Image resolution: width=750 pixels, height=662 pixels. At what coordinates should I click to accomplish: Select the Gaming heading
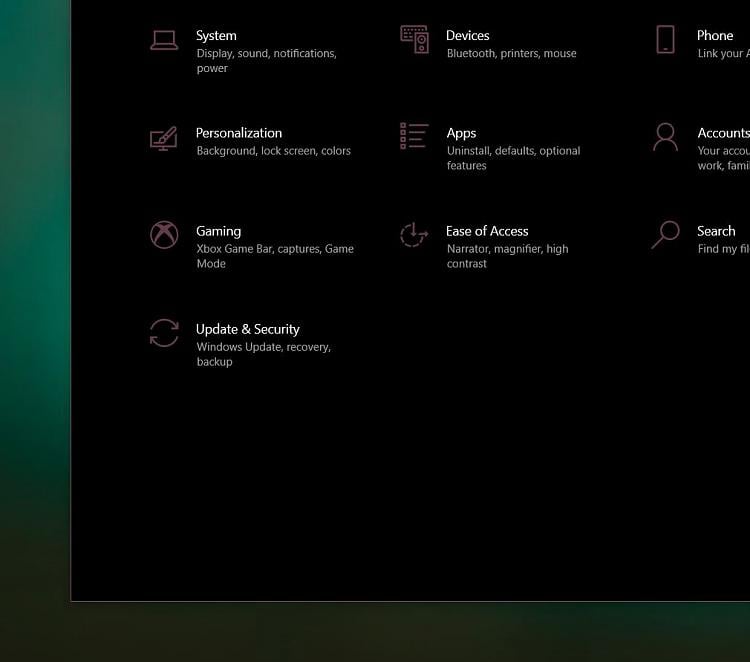[219, 232]
